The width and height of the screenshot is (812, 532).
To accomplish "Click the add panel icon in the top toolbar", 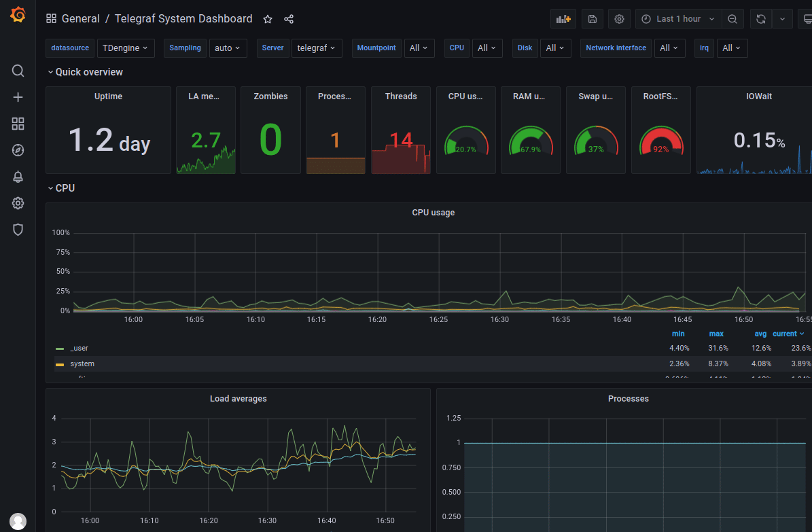I will [562, 18].
